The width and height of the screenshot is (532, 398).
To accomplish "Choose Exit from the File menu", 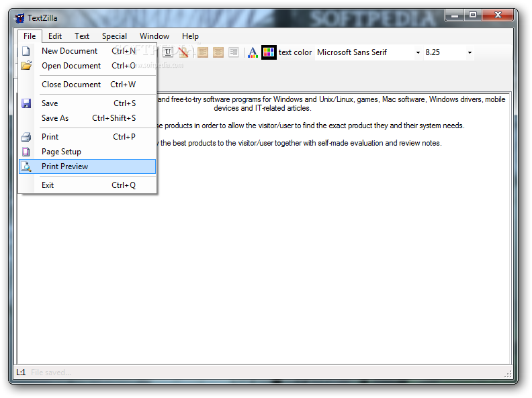I will click(x=87, y=185).
